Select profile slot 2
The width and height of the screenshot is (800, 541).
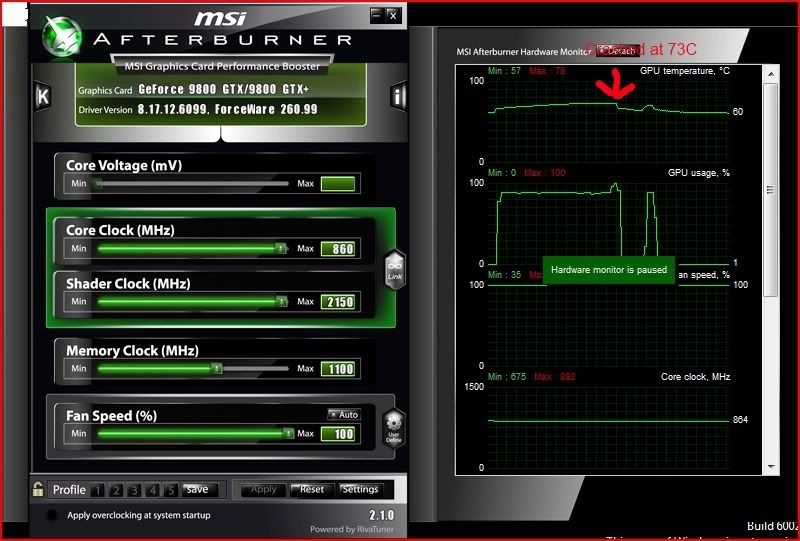(x=116, y=490)
